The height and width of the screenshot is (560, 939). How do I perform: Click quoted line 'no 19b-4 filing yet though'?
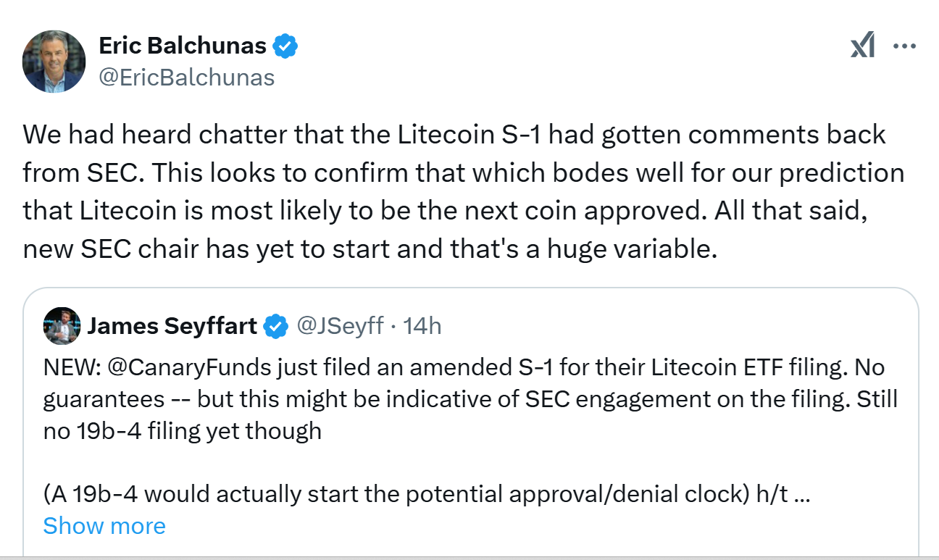[x=183, y=431]
